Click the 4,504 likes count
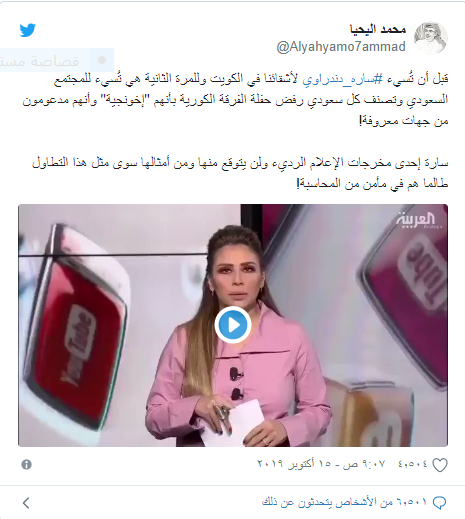The height and width of the screenshot is (519, 465). tap(412, 464)
